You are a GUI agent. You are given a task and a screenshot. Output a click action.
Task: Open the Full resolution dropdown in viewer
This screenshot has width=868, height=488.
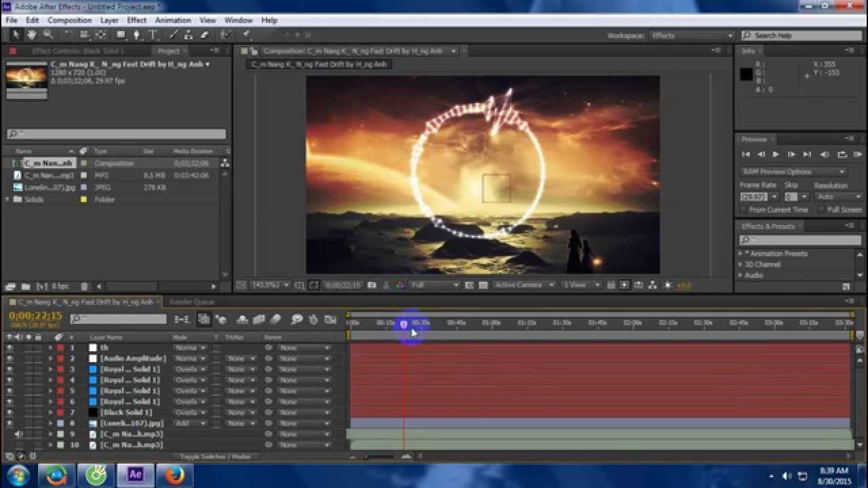click(435, 285)
